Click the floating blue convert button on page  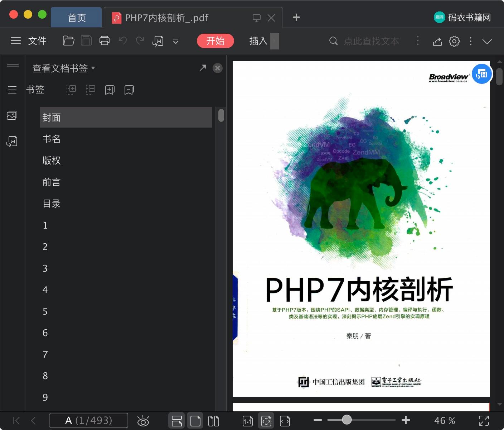(x=482, y=74)
